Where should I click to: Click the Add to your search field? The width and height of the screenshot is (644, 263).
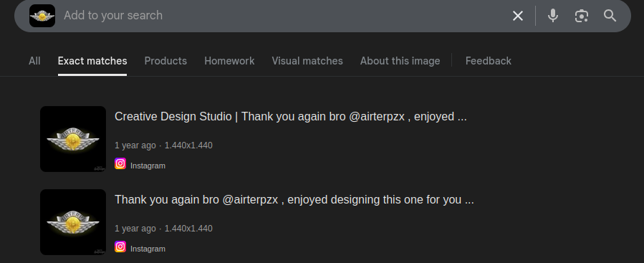click(284, 16)
